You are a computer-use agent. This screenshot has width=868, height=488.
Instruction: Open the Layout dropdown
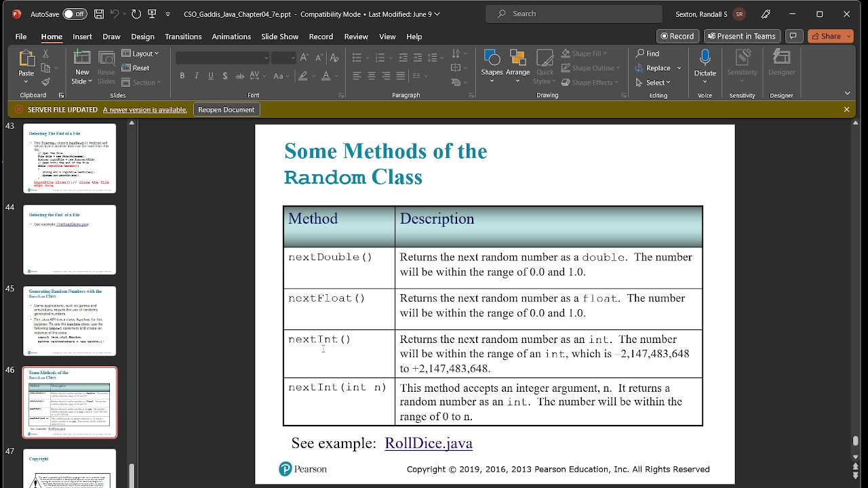click(140, 54)
